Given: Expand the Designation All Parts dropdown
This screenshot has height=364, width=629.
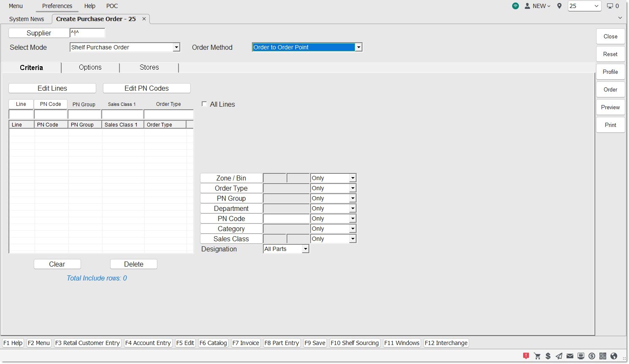Looking at the screenshot, I should point(305,249).
